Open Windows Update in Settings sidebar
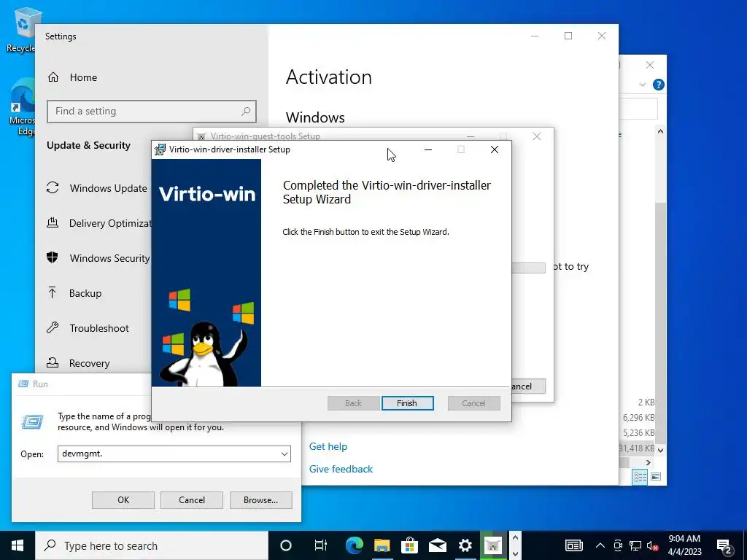This screenshot has width=747, height=560. point(108,188)
